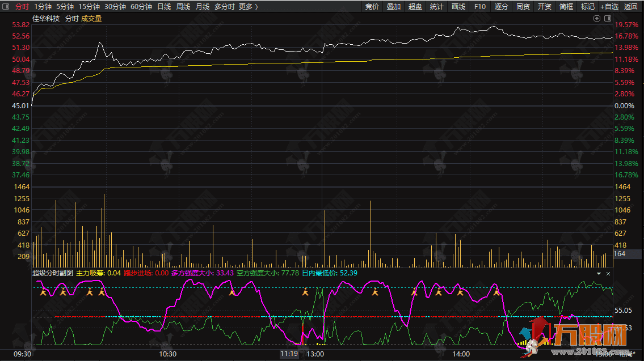This screenshot has width=644, height=361.
Task: Toggle the 叠加 overlay option
Action: tap(394, 7)
